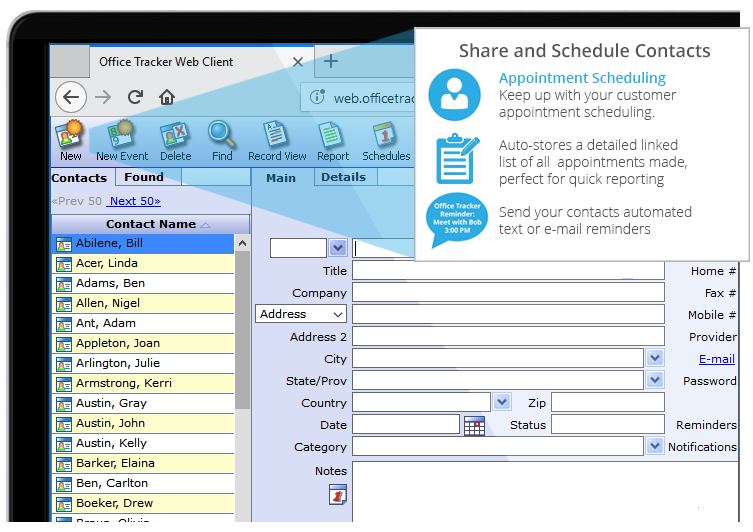Close the Office Tracker Web Client tab

[x=298, y=62]
